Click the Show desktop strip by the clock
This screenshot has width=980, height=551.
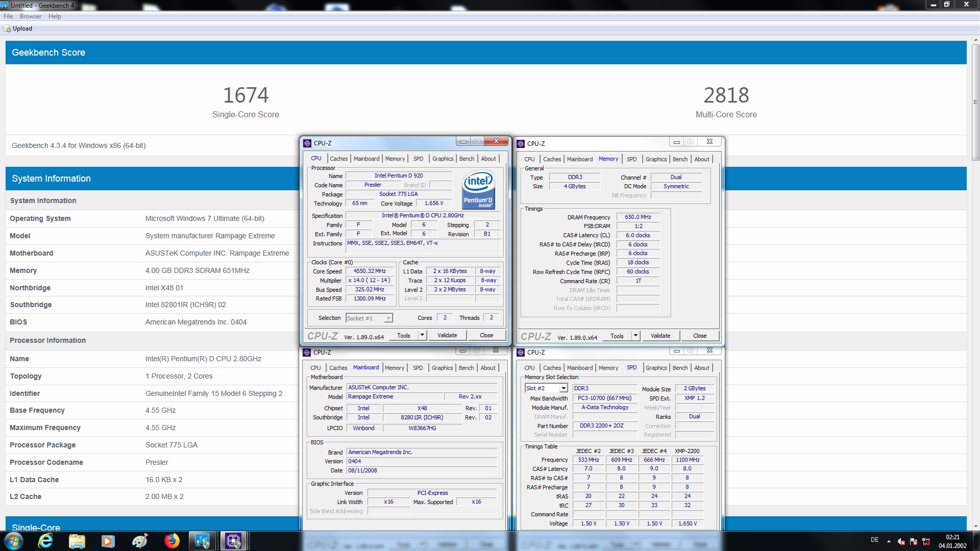[976, 541]
